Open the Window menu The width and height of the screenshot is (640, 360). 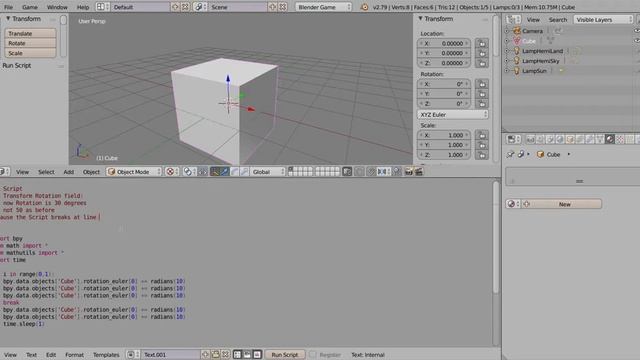click(57, 7)
